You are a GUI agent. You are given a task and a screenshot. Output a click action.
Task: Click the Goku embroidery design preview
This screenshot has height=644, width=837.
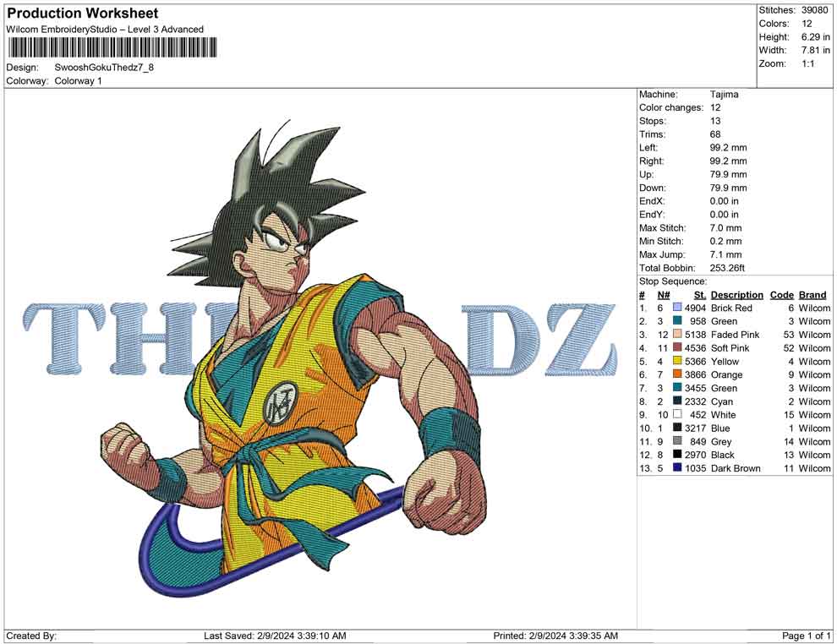click(320, 357)
